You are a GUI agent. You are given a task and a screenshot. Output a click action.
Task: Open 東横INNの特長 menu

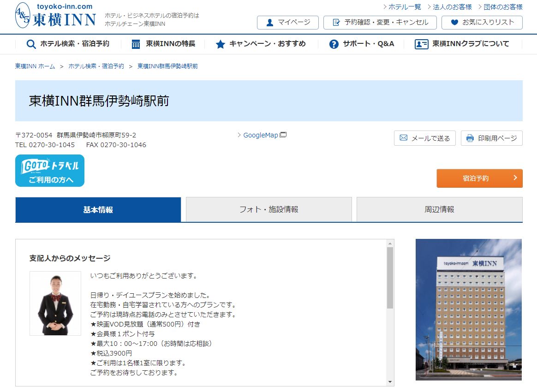(164, 44)
